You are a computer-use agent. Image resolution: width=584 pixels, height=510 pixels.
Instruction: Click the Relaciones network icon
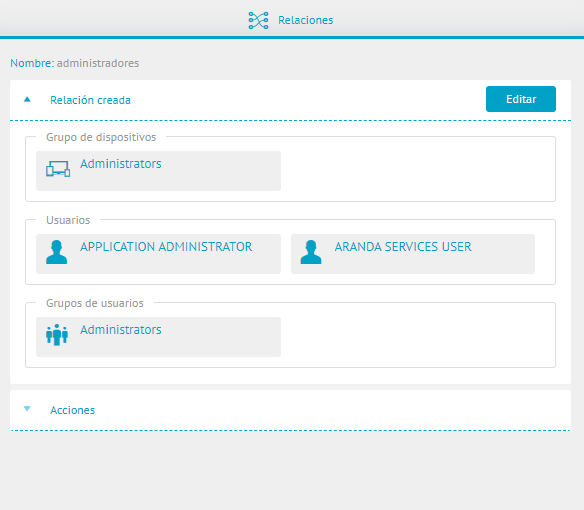pyautogui.click(x=258, y=20)
